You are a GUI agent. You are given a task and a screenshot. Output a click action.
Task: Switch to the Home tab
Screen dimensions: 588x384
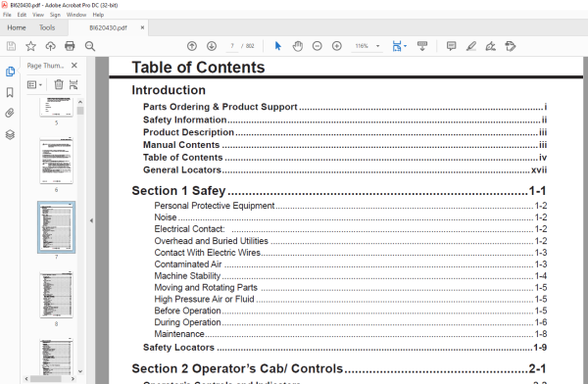click(x=17, y=27)
